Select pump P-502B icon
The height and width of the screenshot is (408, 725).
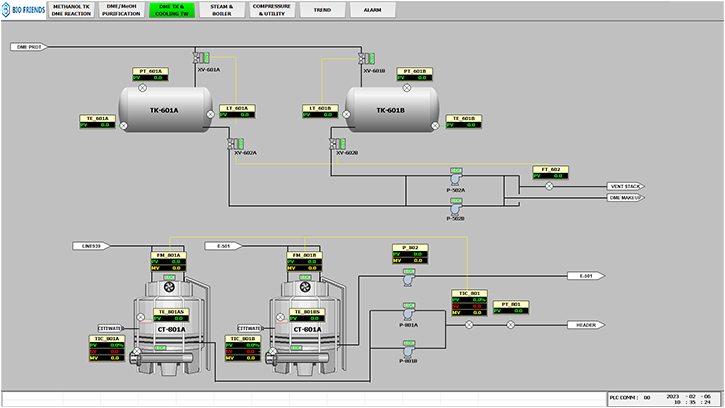(x=456, y=208)
